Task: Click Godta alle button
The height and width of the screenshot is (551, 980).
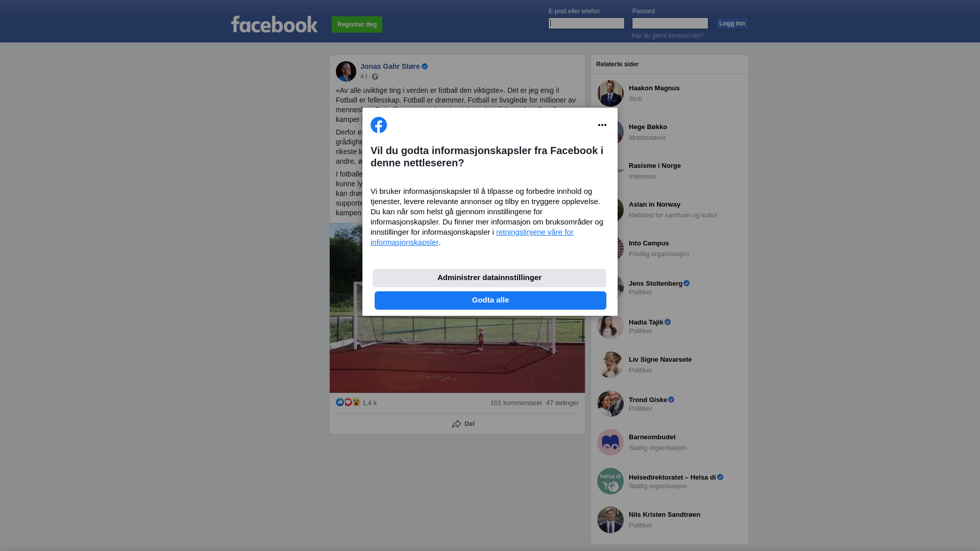Action: tap(491, 300)
